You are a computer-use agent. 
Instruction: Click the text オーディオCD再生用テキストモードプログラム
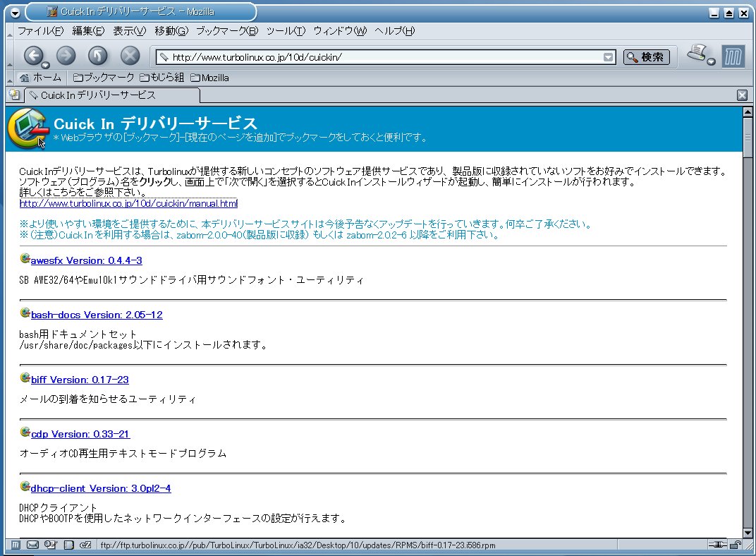click(x=123, y=453)
